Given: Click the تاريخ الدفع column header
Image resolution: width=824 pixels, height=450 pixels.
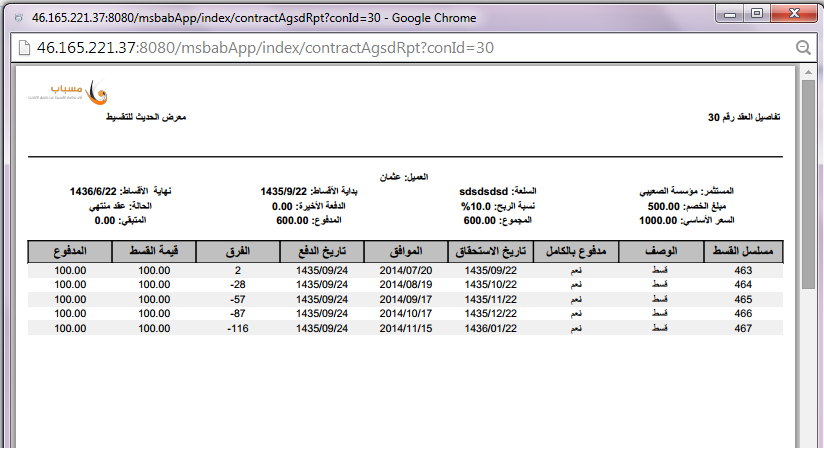Looking at the screenshot, I should [x=322, y=251].
